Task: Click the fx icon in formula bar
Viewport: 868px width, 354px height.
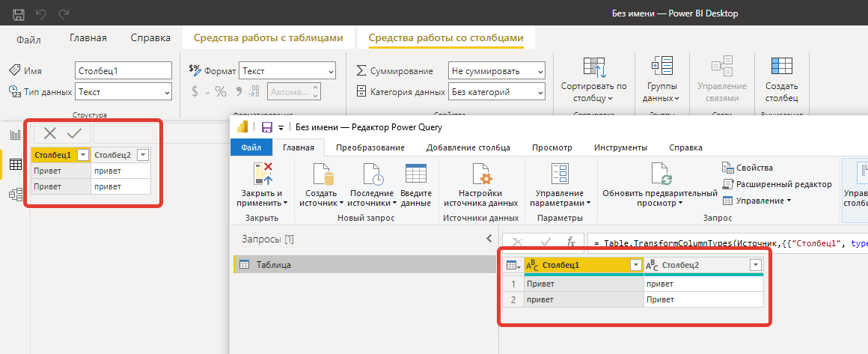Action: coord(571,242)
